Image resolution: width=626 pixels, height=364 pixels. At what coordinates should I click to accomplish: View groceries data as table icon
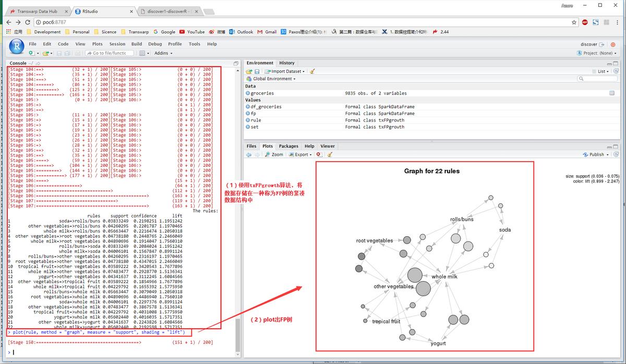pyautogui.click(x=612, y=93)
